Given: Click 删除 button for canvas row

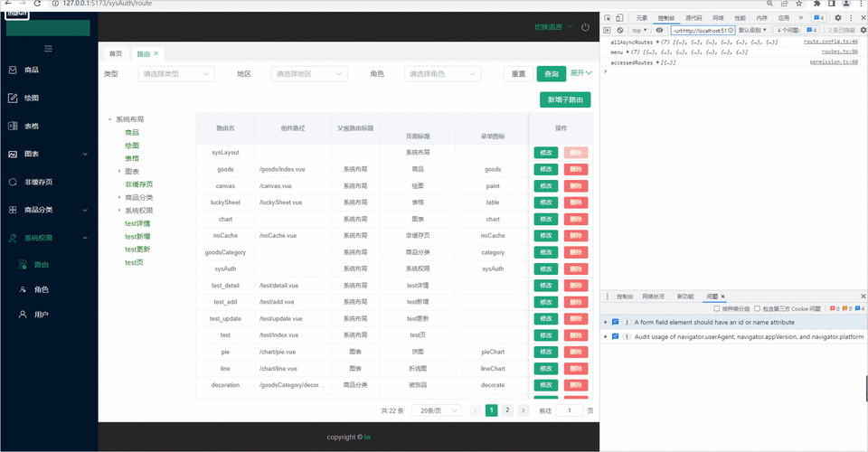Looking at the screenshot, I should click(x=576, y=186).
